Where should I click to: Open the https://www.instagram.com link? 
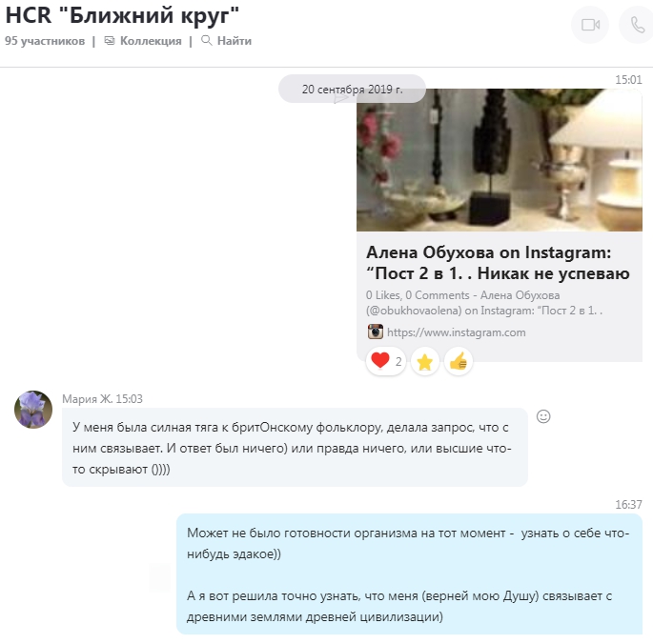(x=456, y=332)
